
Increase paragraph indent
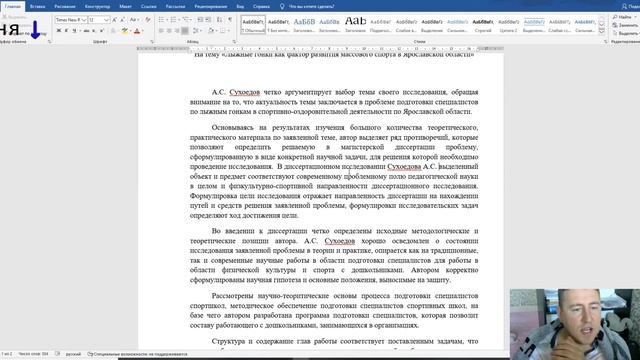pyautogui.click(x=208, y=20)
